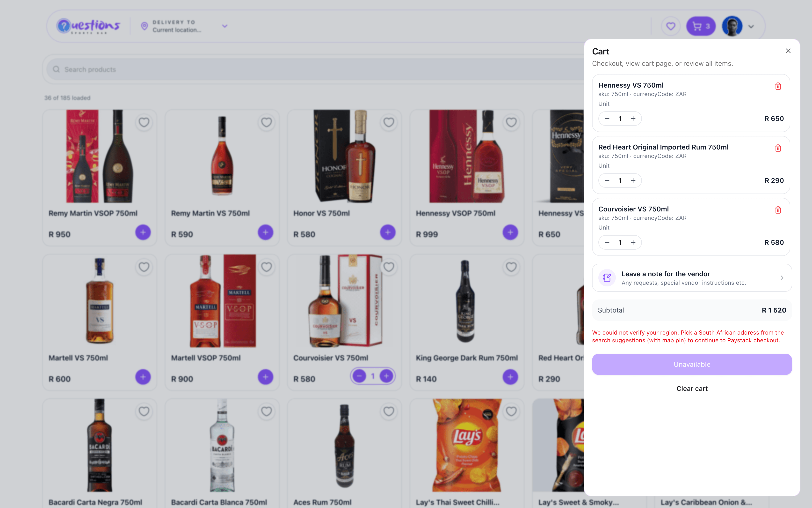Favorite Lay's Thai Sweet Chilli chips

[511, 411]
